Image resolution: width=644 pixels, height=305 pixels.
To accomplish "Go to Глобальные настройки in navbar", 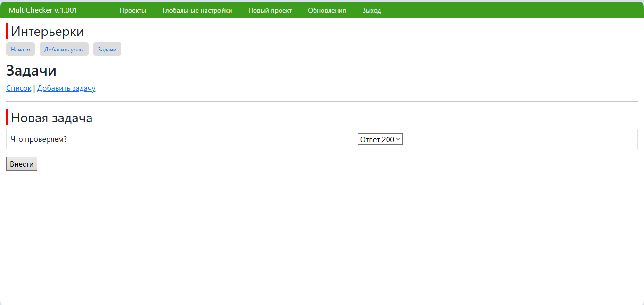I will (197, 10).
